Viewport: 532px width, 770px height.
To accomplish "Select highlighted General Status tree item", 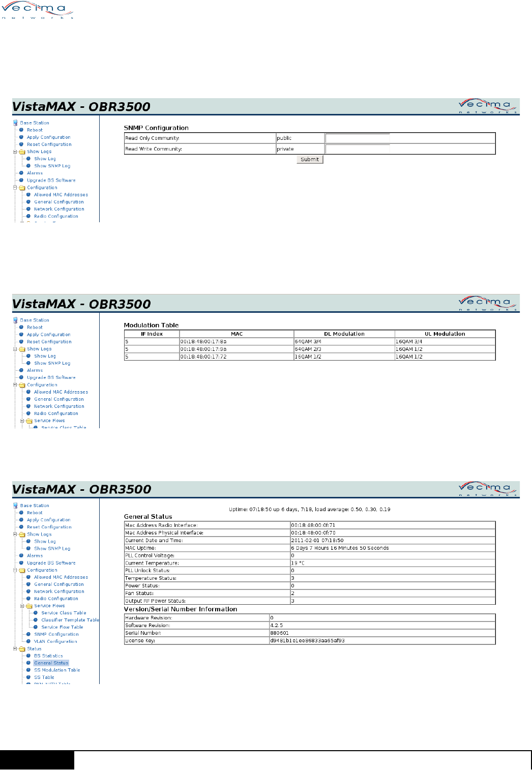I will click(51, 663).
